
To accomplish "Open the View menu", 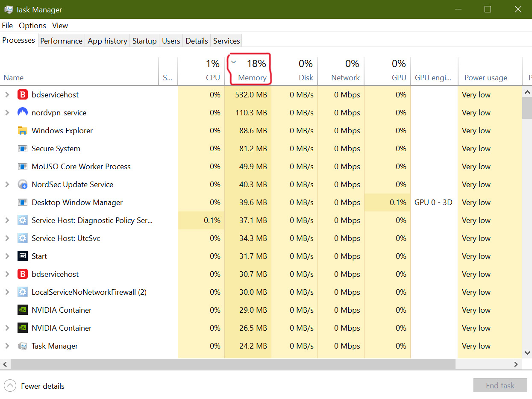I will [60, 26].
